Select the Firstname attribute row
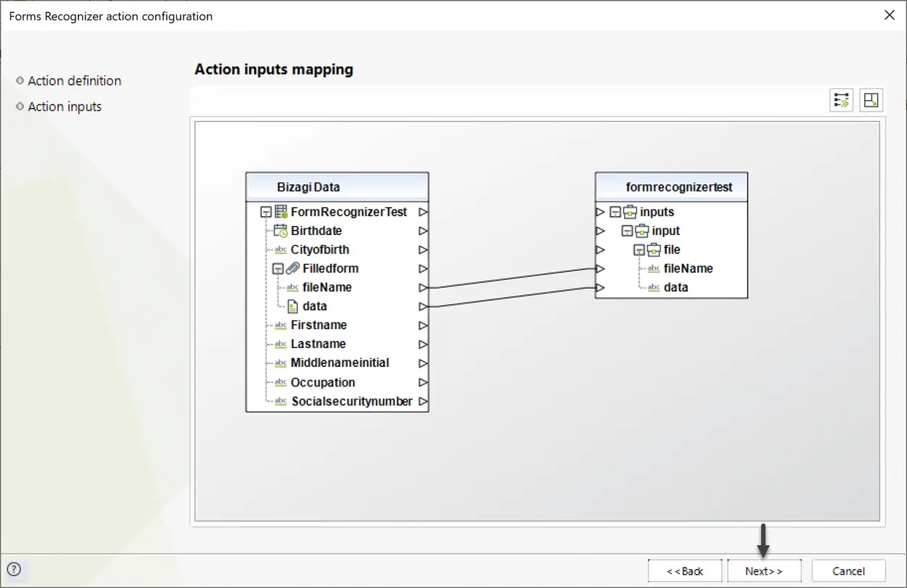This screenshot has width=907, height=588. (x=319, y=325)
